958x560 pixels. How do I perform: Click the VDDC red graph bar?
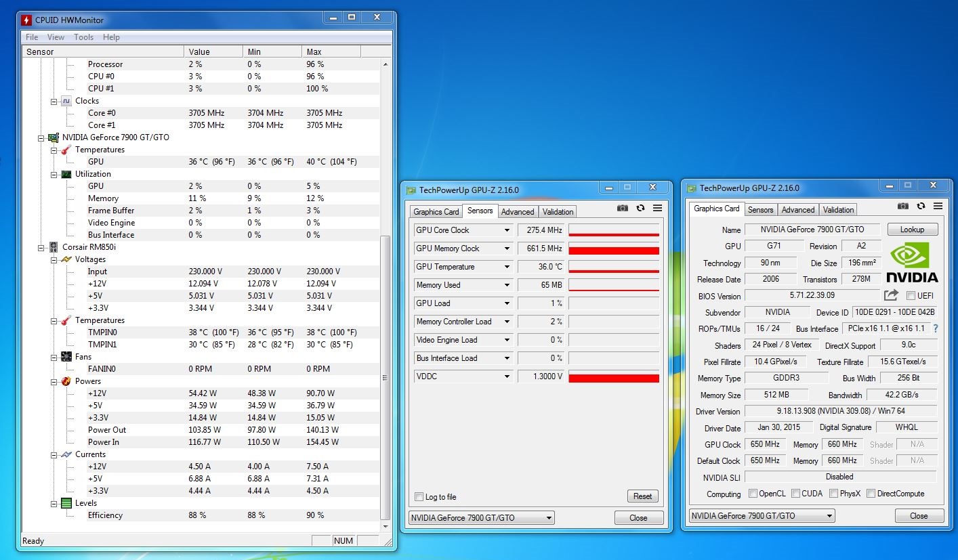[614, 379]
